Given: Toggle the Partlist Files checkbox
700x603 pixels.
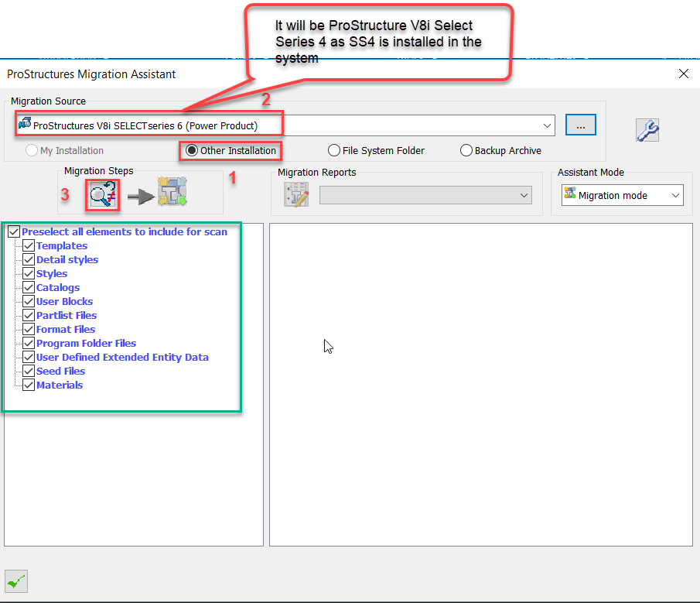Looking at the screenshot, I should click(29, 315).
